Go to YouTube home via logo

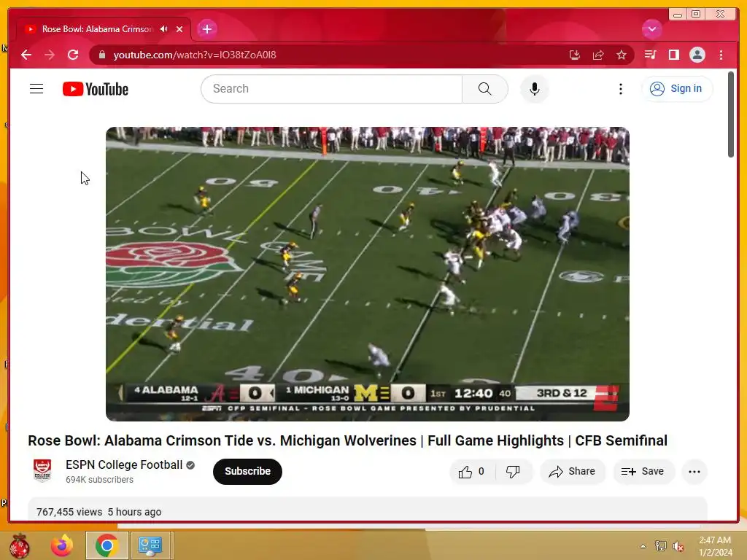(x=96, y=89)
